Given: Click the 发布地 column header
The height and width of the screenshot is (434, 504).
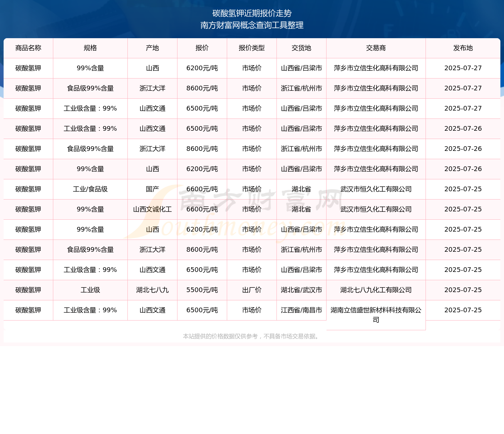Looking at the screenshot, I should tap(463, 48).
